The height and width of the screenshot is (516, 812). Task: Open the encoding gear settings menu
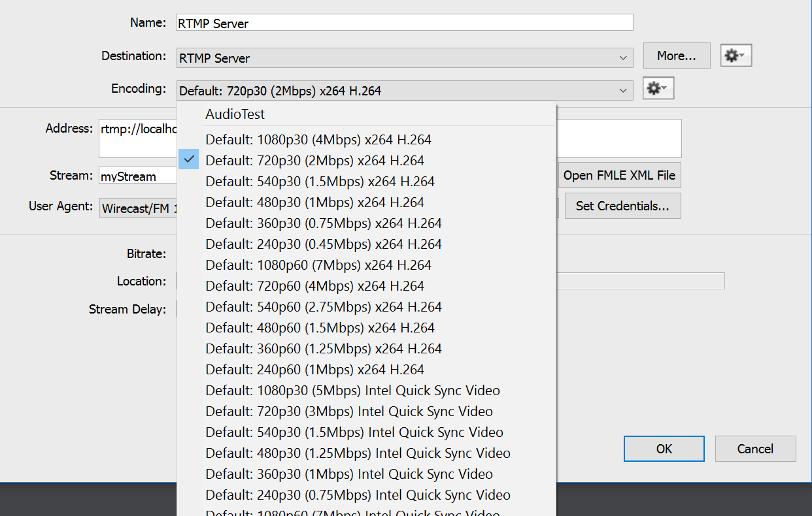tap(658, 88)
